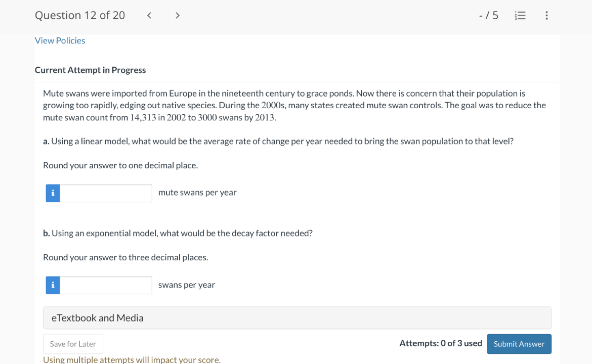Open the question list icon
This screenshot has height=364, width=592.
click(x=520, y=16)
